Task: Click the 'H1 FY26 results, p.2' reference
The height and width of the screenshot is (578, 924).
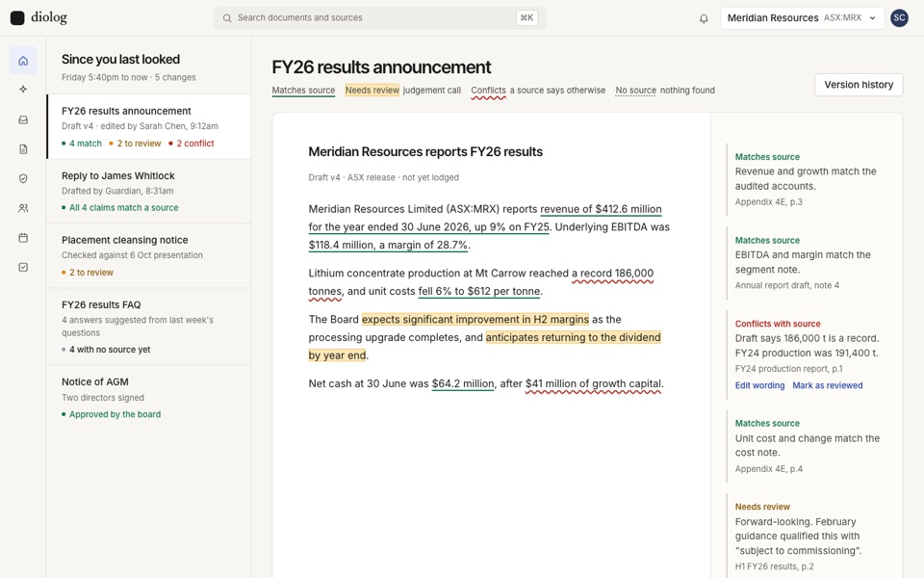Action: 774,566
